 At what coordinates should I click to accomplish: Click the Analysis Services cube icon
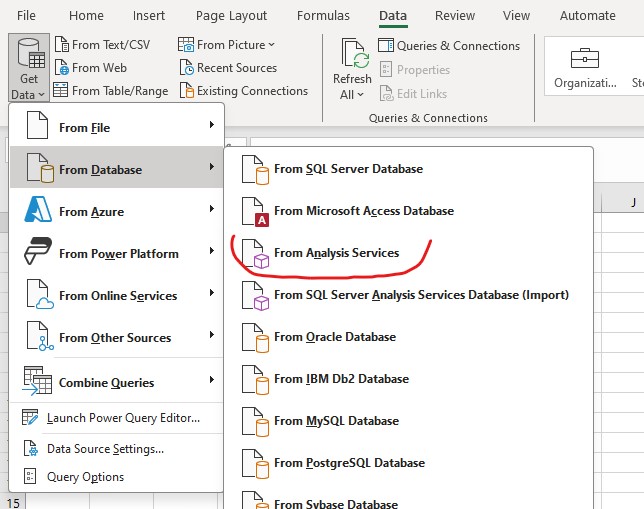(255, 254)
